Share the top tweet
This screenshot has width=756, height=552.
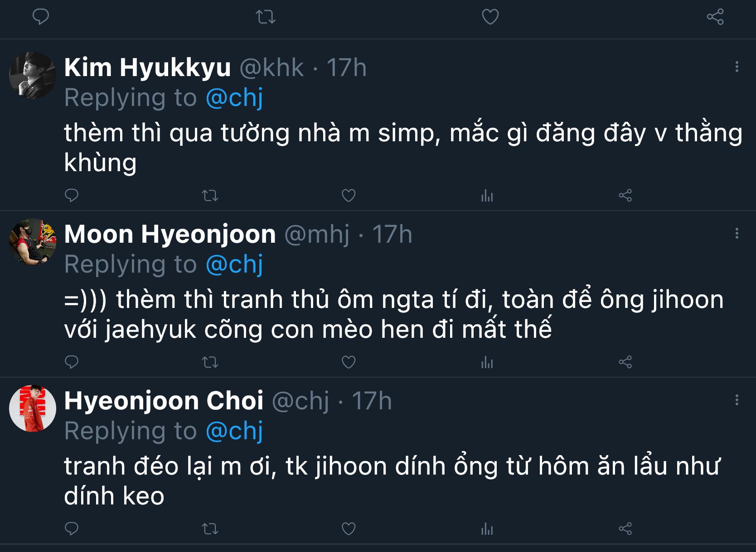click(x=715, y=17)
